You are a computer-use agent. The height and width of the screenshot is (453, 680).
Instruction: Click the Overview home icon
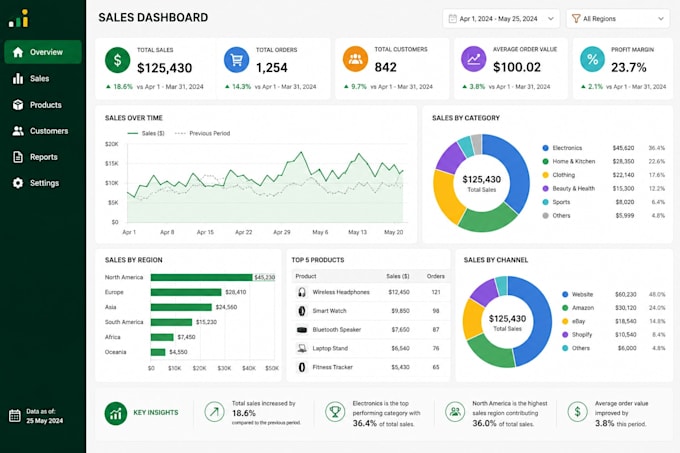click(18, 52)
